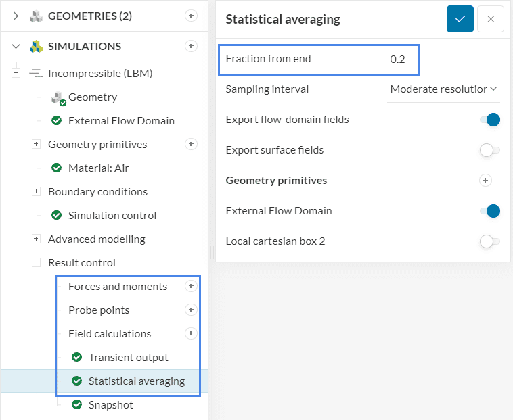Screen dimensions: 513x420
Task: Click plus icon beside Geometry primitives tree node
Action: [191, 144]
